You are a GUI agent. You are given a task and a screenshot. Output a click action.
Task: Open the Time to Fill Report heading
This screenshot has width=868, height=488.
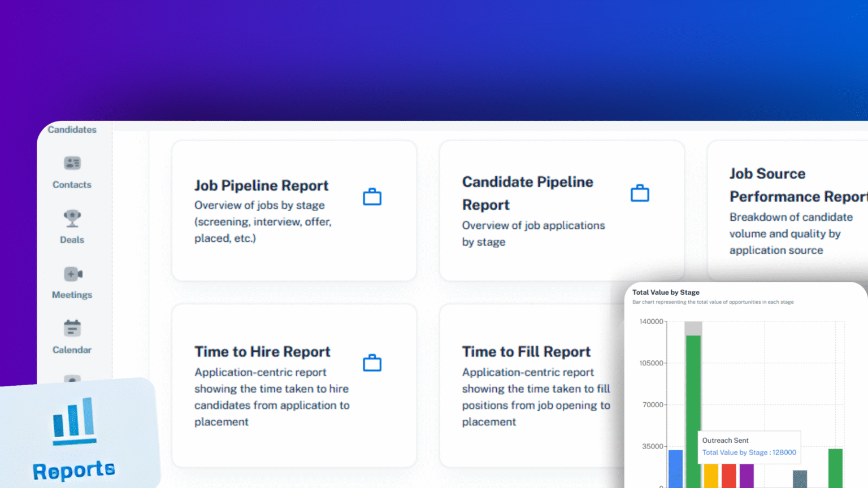[526, 352]
